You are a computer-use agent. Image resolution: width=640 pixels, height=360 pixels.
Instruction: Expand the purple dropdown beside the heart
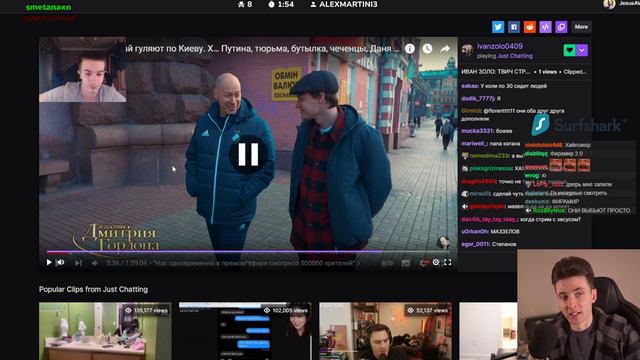click(x=582, y=50)
